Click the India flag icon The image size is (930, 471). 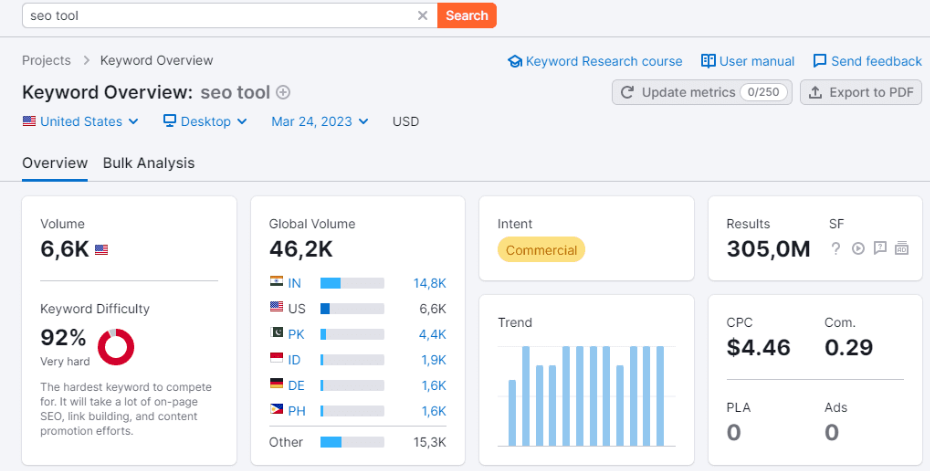tap(276, 281)
